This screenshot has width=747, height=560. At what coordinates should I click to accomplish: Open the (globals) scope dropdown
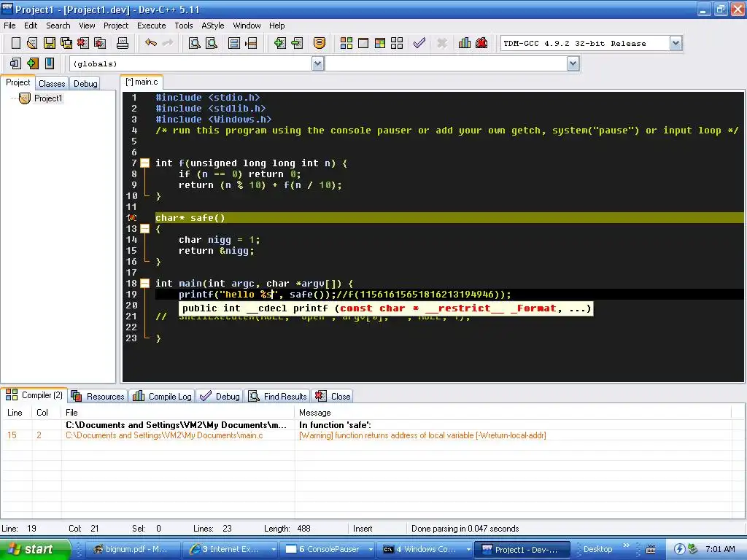coord(318,63)
